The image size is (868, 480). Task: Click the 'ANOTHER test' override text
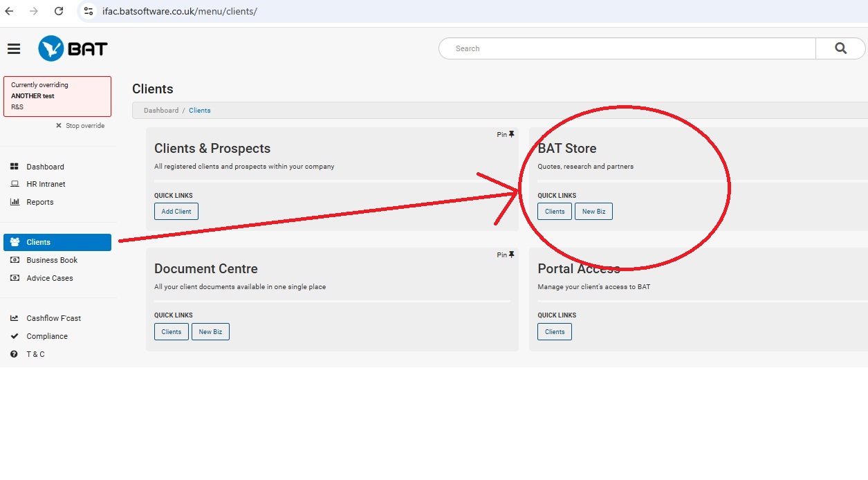[33, 96]
